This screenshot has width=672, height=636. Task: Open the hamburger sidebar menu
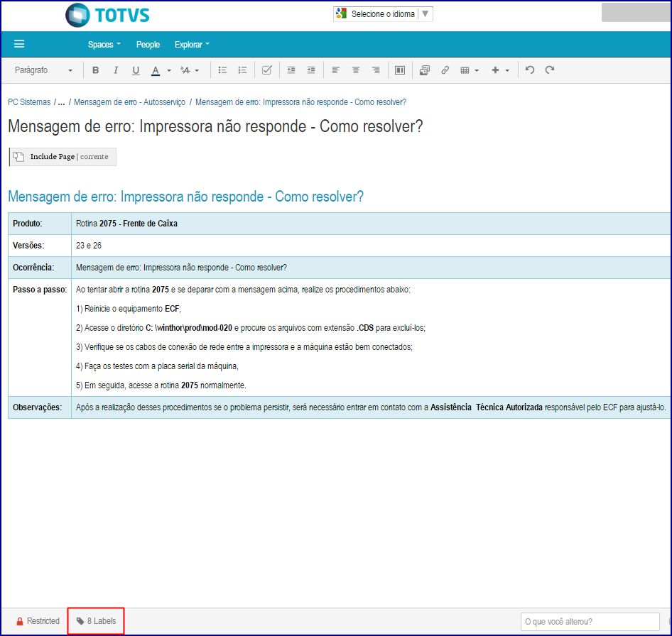[19, 44]
